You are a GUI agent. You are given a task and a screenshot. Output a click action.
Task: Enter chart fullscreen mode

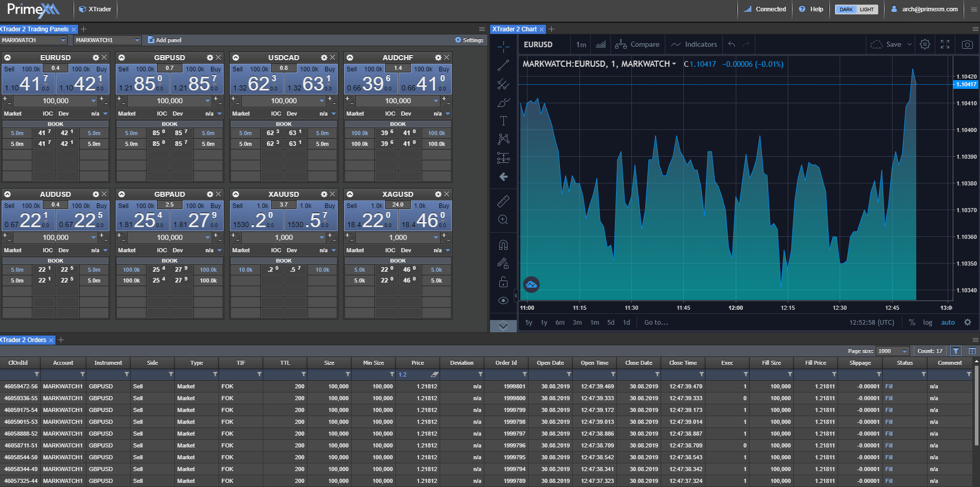click(x=945, y=45)
